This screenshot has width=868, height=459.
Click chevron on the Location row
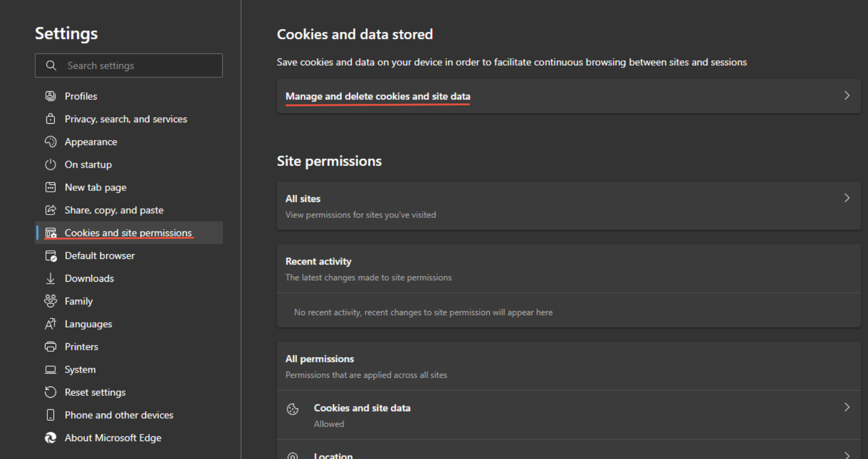click(x=847, y=455)
